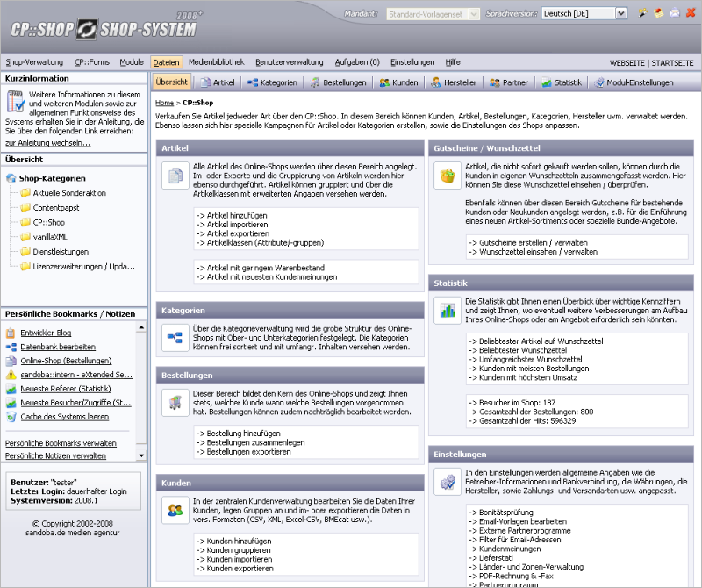Click the magic wand icon in the header
The image size is (702, 588).
[x=643, y=13]
